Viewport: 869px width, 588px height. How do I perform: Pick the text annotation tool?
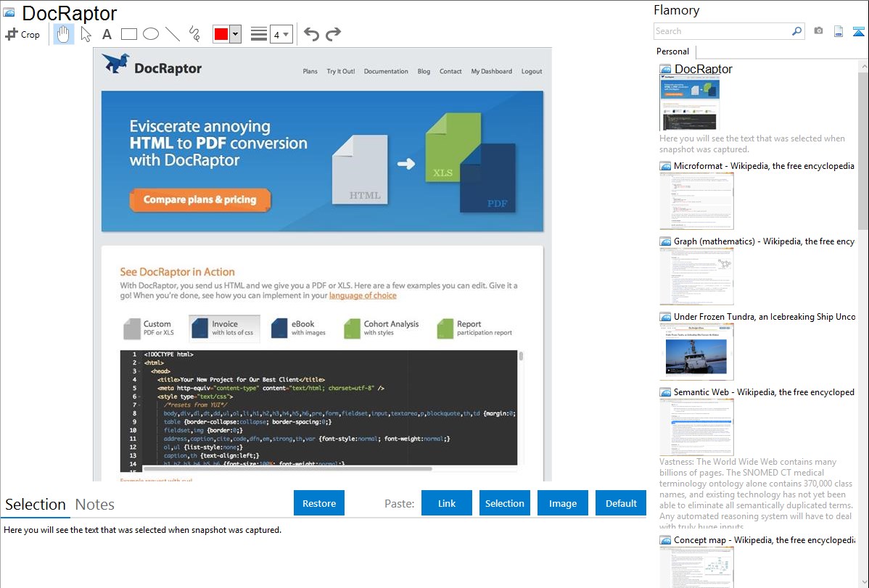tap(107, 34)
